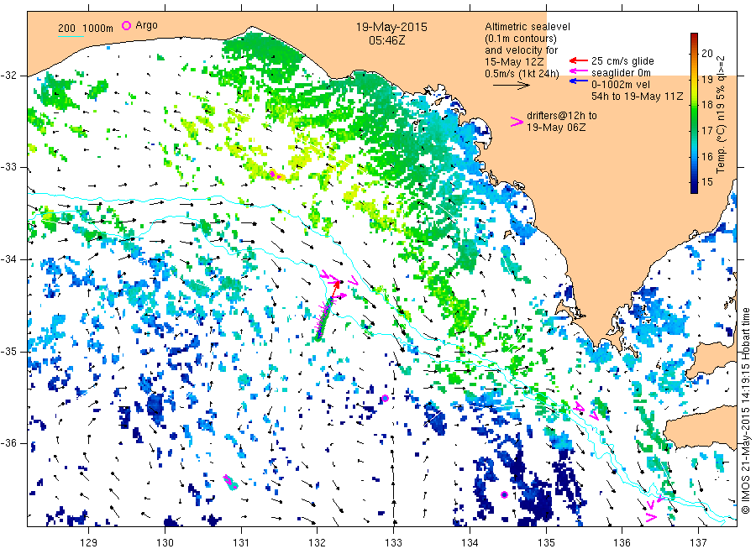
Task: Click the '54h to 19-May 11Z' text
Action: point(638,97)
